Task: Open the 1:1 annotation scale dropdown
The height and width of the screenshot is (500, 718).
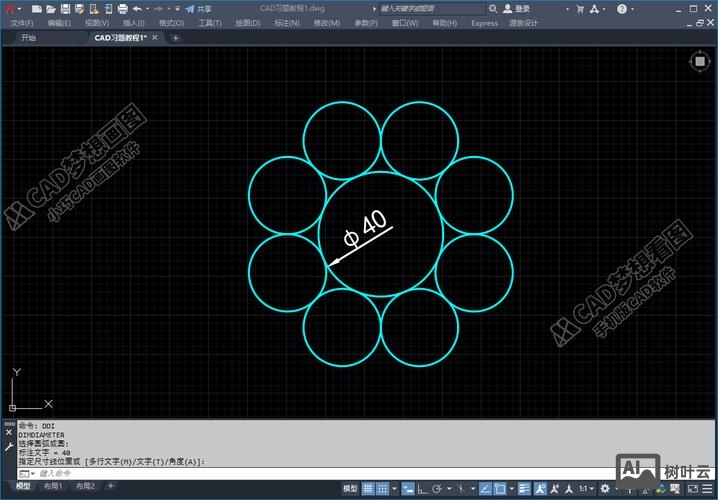Action: tap(585, 488)
